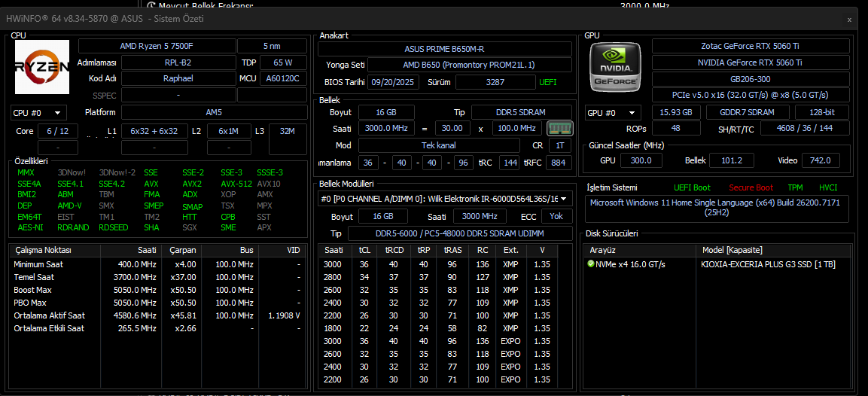Click the Ext. column header
The image size is (868, 396).
[x=511, y=251]
